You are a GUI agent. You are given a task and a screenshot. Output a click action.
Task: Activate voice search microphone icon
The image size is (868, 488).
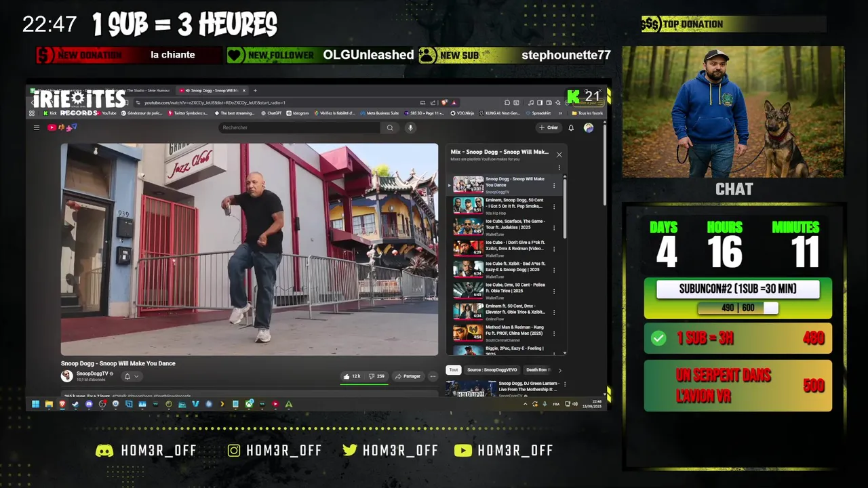click(x=410, y=127)
